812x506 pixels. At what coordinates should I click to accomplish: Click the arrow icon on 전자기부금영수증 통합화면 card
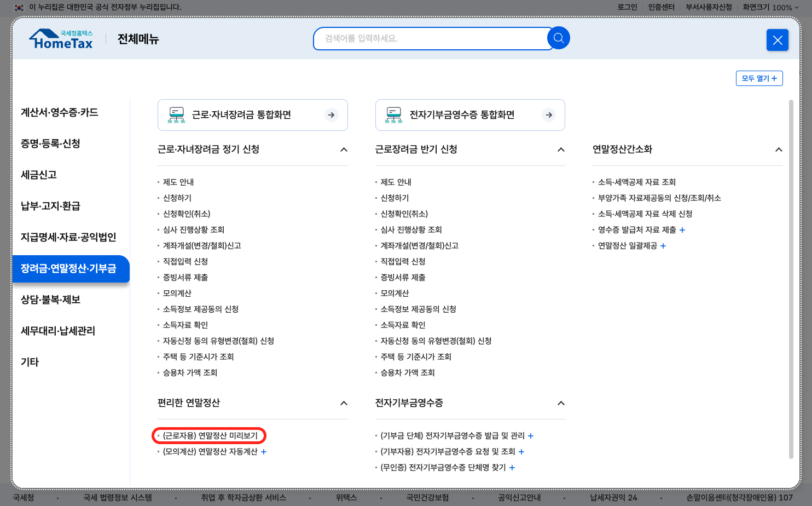coord(548,115)
